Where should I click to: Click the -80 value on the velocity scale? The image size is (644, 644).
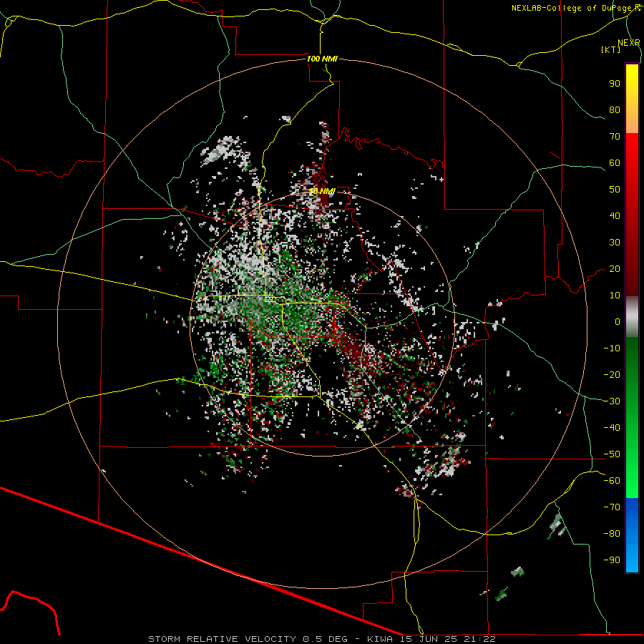coord(612,534)
